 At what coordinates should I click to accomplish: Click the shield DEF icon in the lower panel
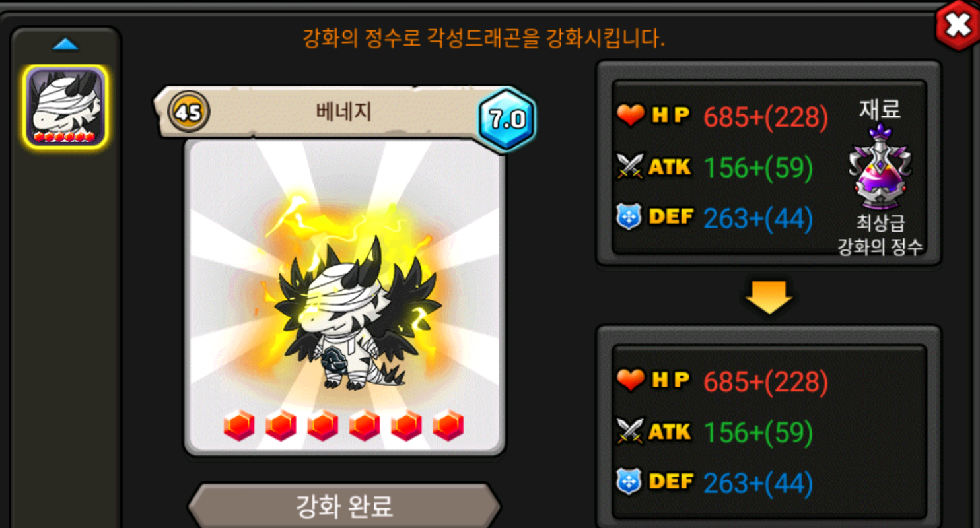click(x=629, y=482)
